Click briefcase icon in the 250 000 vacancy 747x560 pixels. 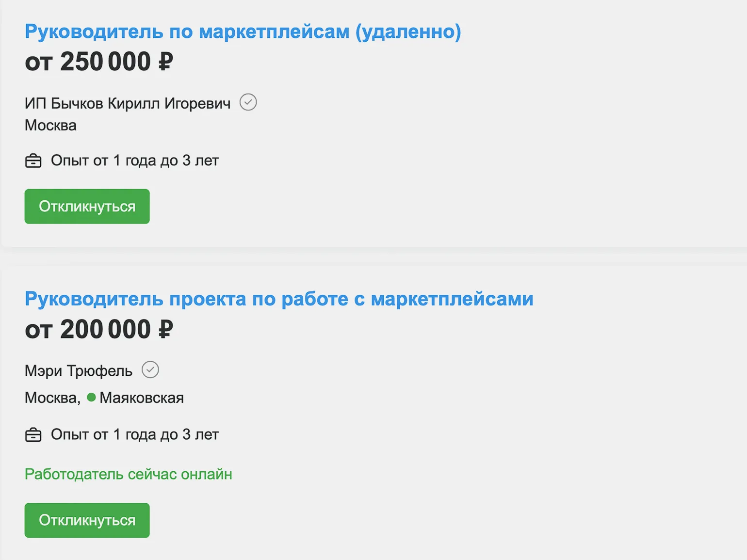pos(33,161)
